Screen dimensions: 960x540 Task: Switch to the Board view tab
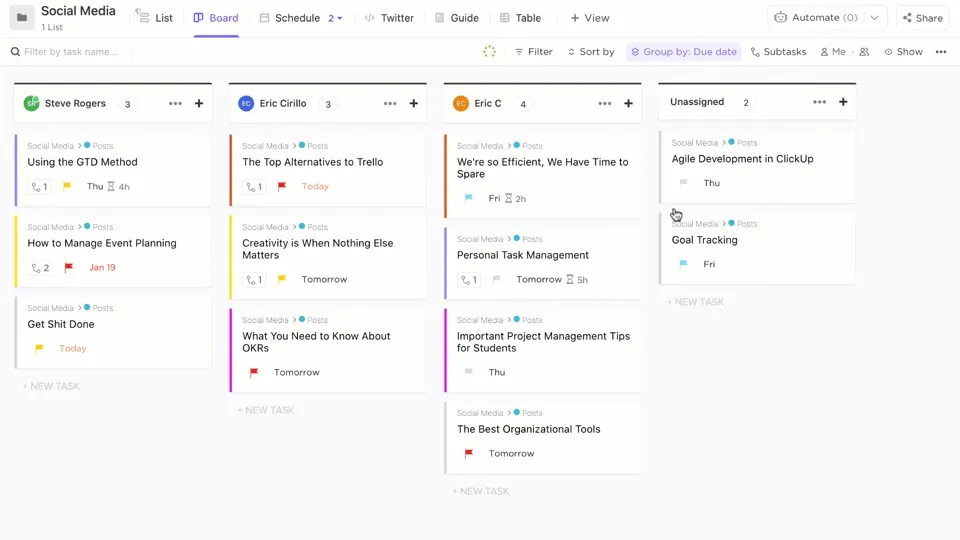coord(216,18)
